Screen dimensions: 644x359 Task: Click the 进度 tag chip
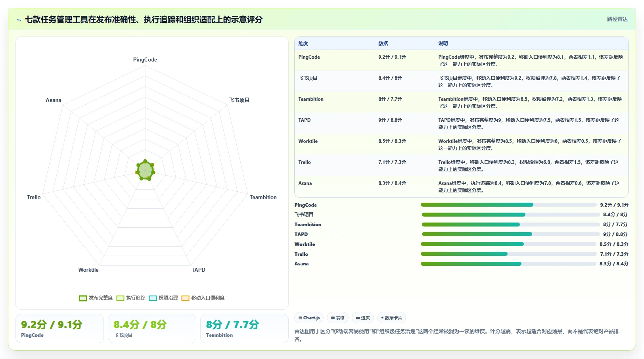[363, 318]
